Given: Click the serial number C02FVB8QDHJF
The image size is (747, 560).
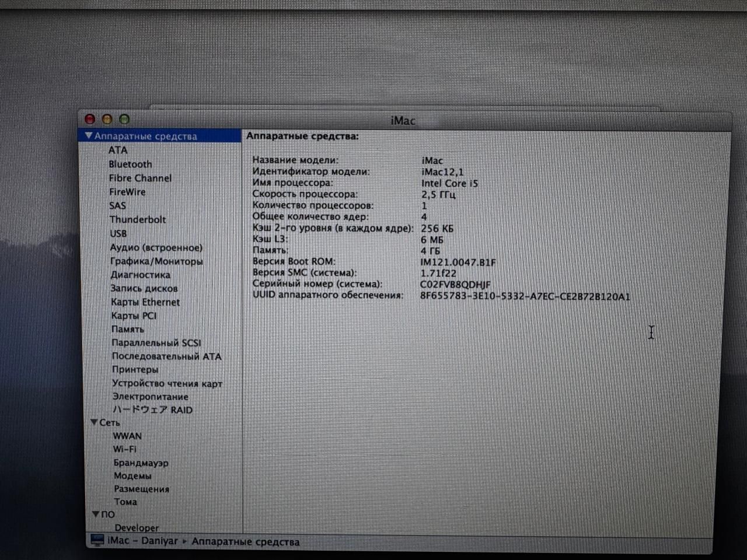Looking at the screenshot, I should [x=455, y=285].
